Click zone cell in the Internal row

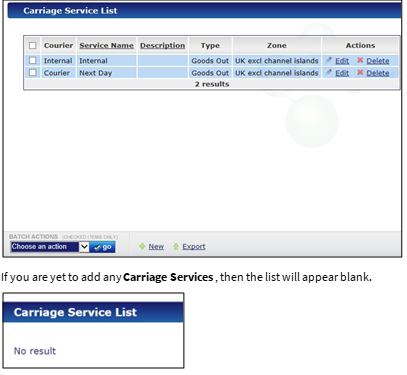[x=277, y=61]
